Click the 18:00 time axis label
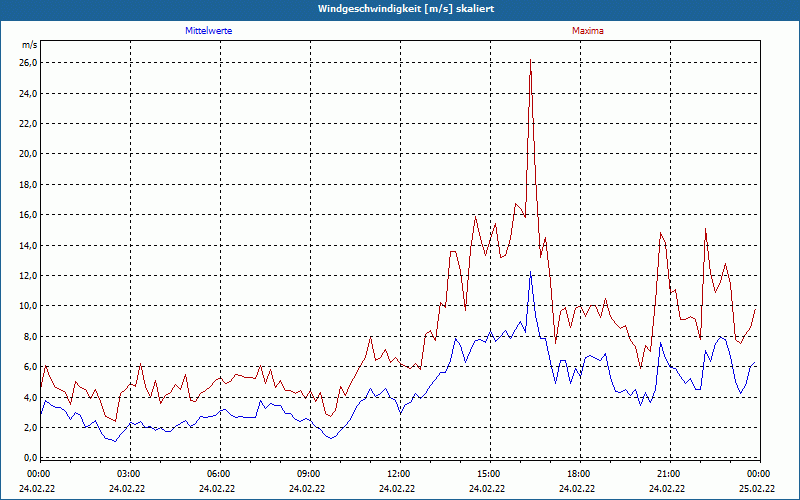 point(579,474)
